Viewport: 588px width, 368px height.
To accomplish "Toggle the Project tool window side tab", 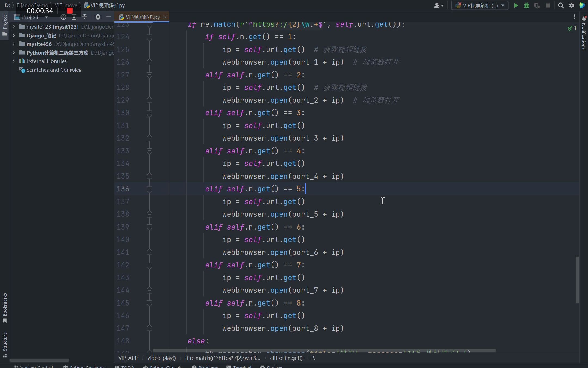I will coord(5,25).
